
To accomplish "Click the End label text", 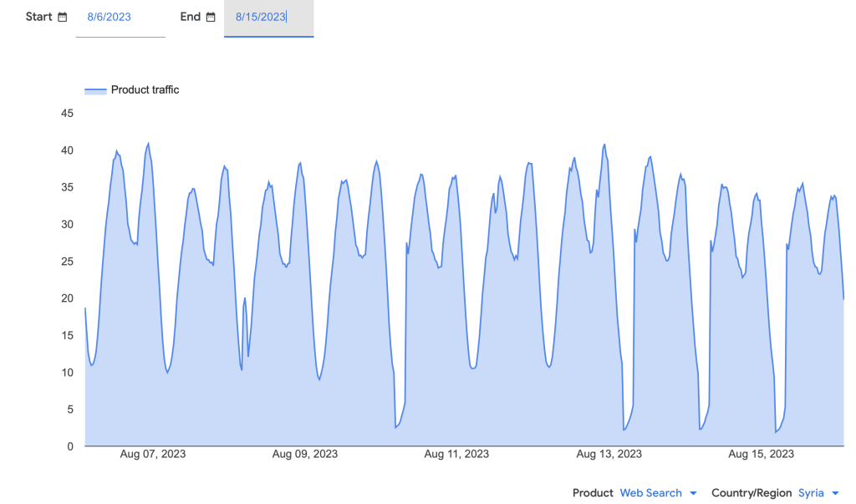I will 191,17.
